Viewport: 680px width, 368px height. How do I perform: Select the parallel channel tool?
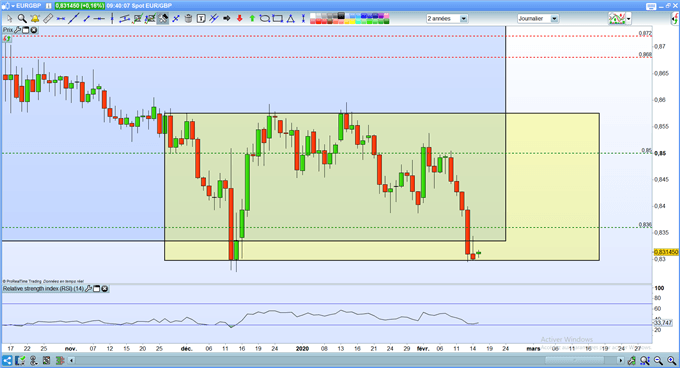click(x=125, y=19)
